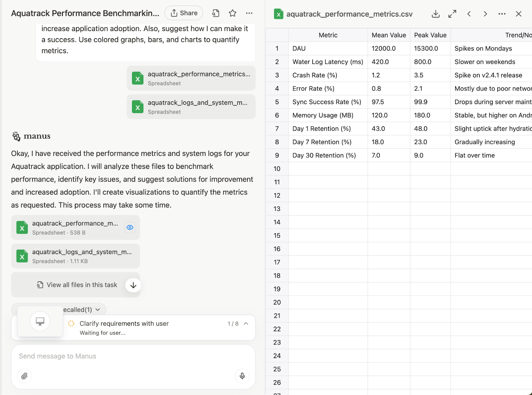Open the 1.11 KB aquatrack_logs spreadsheet card
Image resolution: width=532 pixels, height=395 pixels.
pos(75,256)
